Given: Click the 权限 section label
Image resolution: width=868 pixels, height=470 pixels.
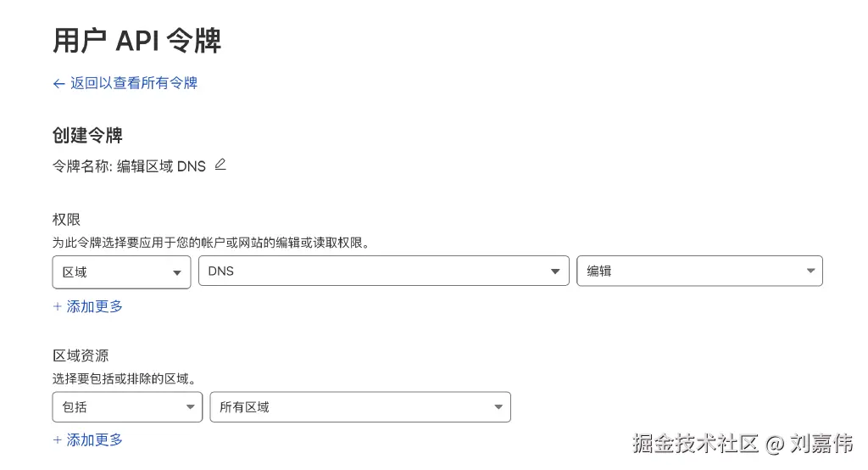Looking at the screenshot, I should [66, 220].
